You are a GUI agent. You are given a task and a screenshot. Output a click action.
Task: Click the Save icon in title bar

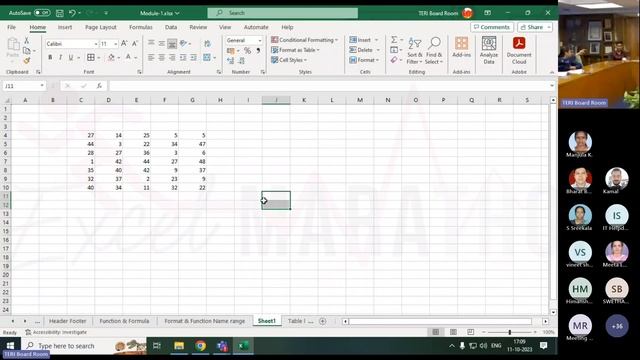60,13
